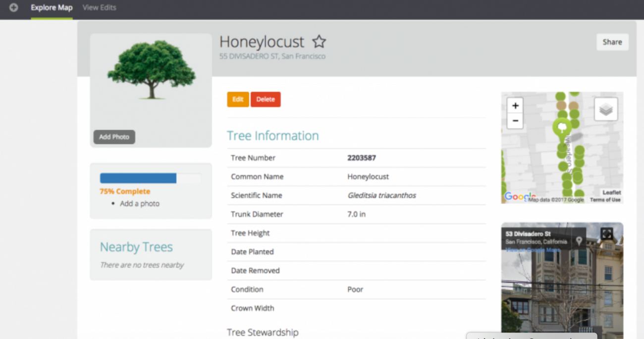
Task: Favorite the Honeylocust tree with star icon
Action: pos(319,42)
